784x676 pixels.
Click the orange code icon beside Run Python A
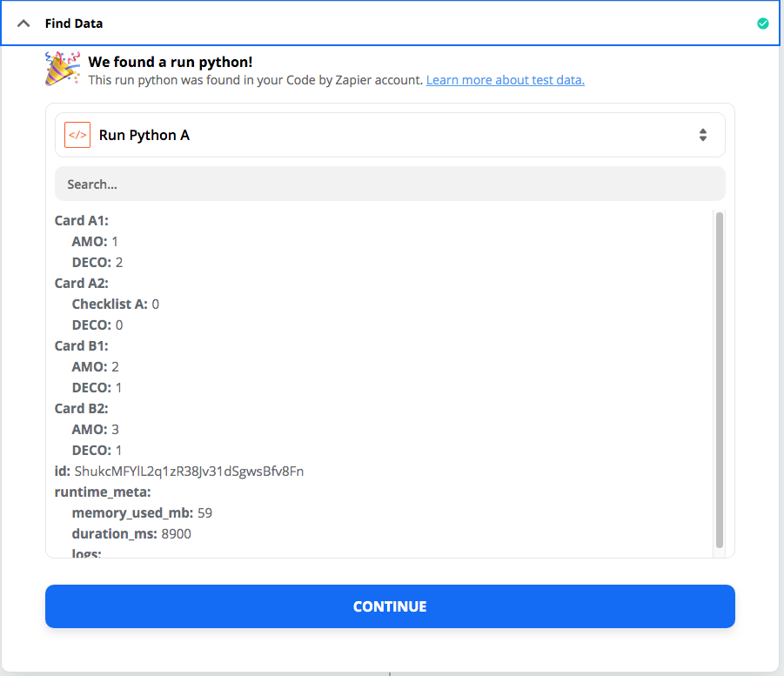pos(77,135)
